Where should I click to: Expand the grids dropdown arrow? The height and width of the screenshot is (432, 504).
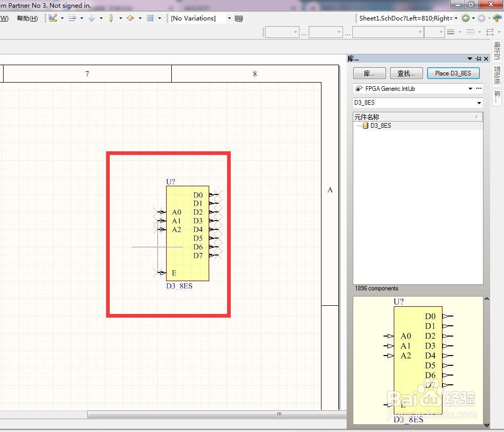click(x=160, y=18)
